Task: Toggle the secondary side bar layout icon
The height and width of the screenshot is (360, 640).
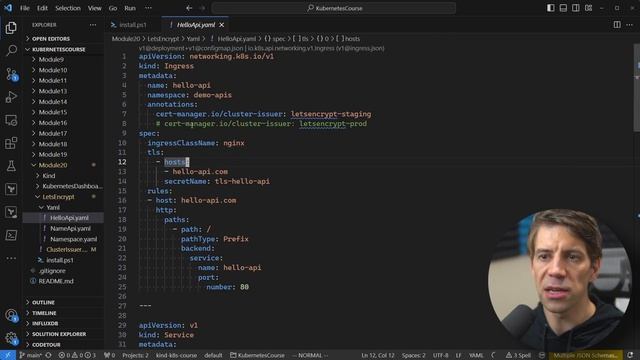Action: tap(576, 8)
